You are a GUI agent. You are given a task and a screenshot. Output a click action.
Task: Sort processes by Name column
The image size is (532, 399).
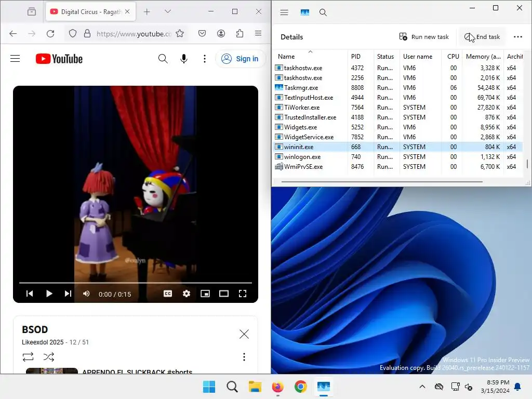click(310, 56)
